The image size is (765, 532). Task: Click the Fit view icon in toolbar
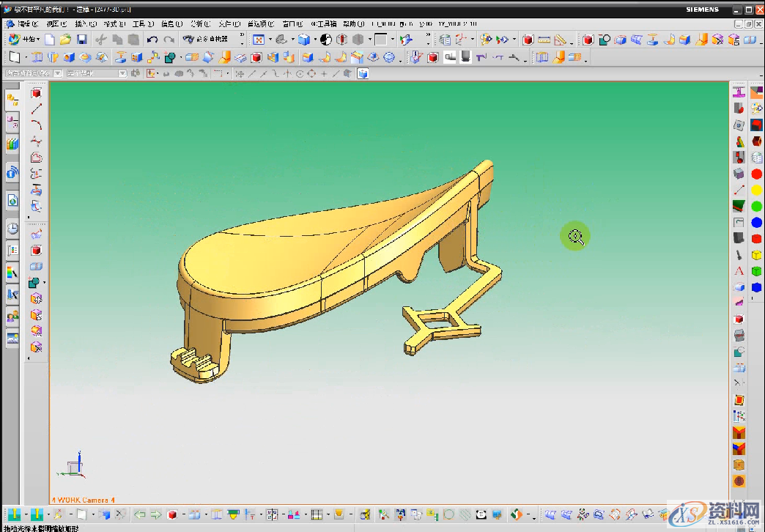click(x=259, y=40)
